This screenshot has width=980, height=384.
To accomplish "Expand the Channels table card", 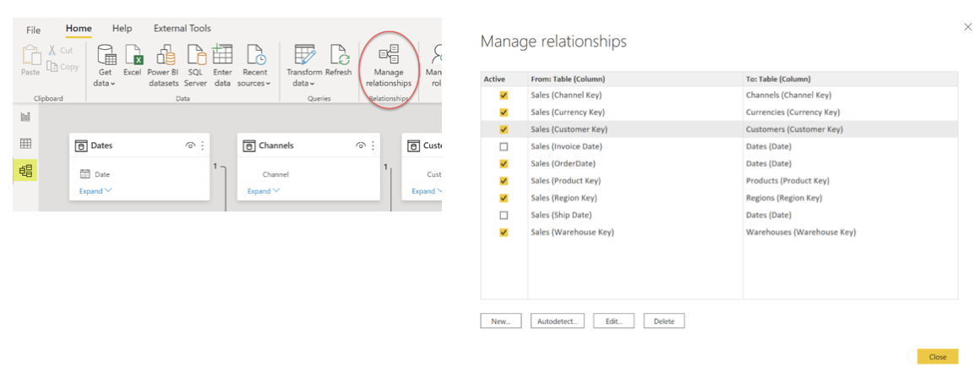I will click(263, 191).
